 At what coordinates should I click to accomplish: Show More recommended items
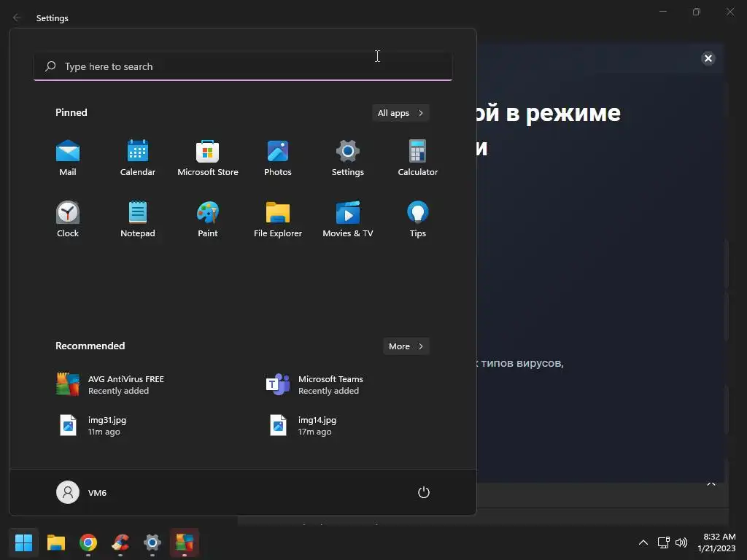406,346
